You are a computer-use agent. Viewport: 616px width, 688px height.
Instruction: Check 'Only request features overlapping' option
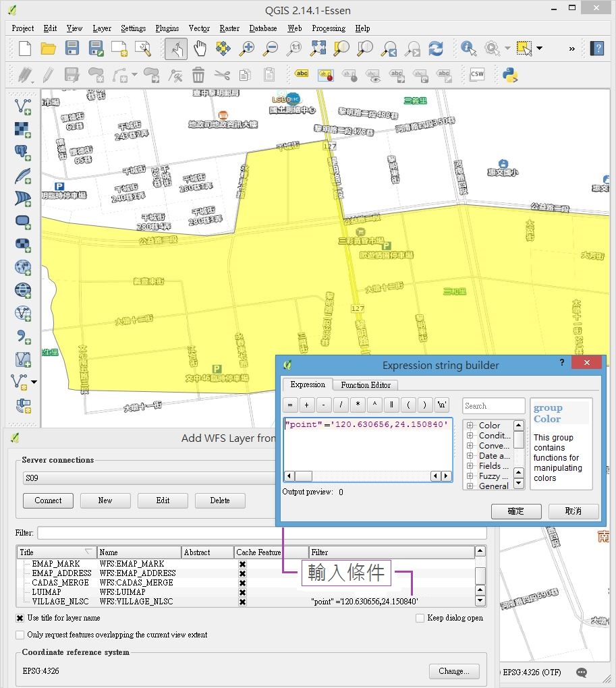(20, 635)
